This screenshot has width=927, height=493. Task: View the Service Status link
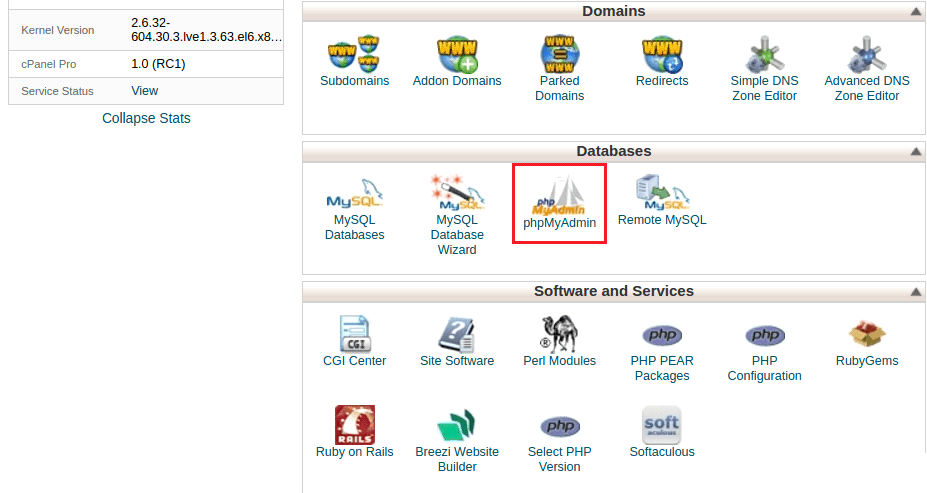click(x=145, y=91)
